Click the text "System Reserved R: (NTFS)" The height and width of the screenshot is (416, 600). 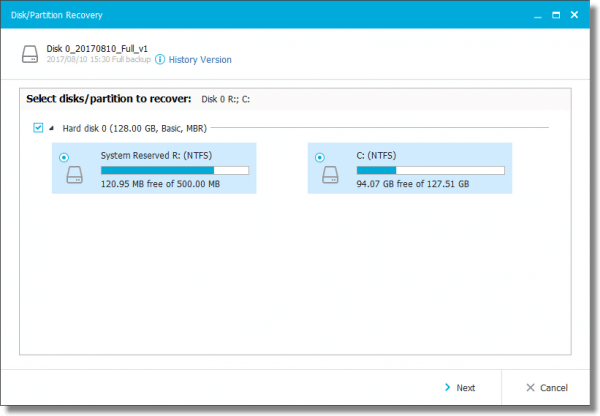pyautogui.click(x=156, y=155)
